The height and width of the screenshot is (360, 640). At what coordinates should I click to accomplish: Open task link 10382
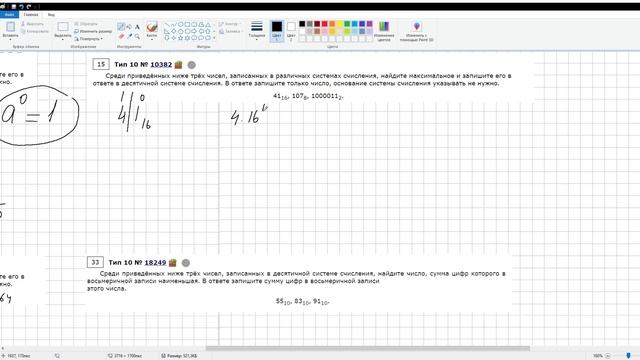[x=161, y=64]
